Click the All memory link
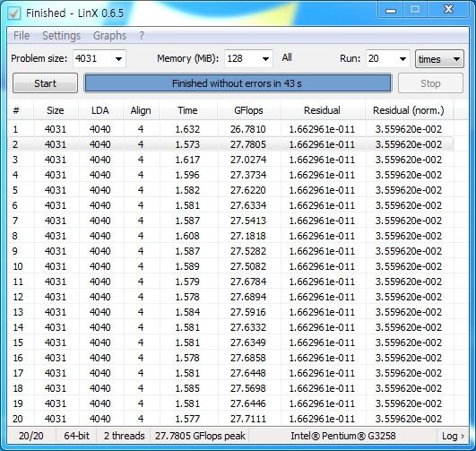This screenshot has width=476, height=451. (x=287, y=57)
